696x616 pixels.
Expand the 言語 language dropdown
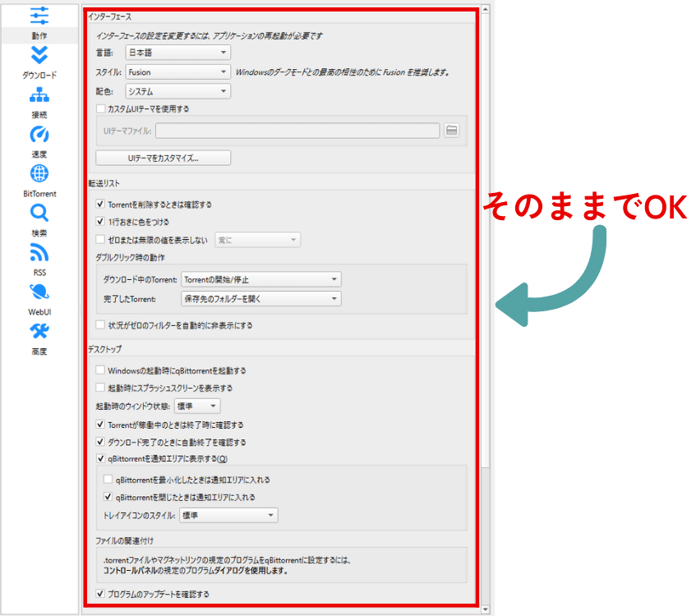click(x=177, y=53)
